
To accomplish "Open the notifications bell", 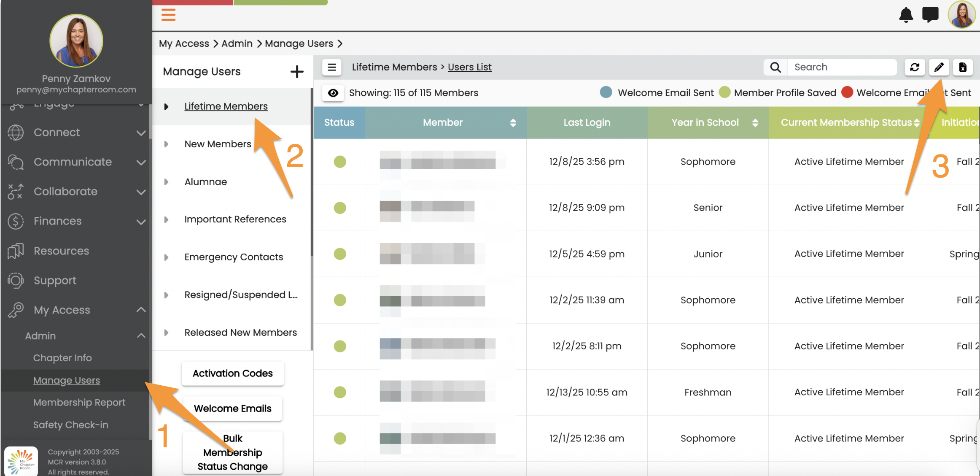I will click(x=906, y=15).
